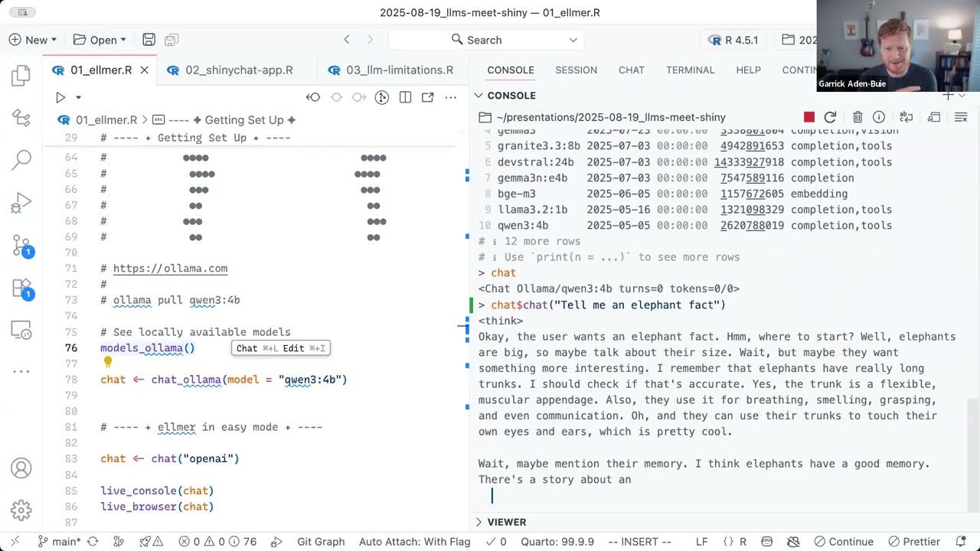This screenshot has height=551, width=980.
Task: Open the https://ollama.com link
Action: pos(170,268)
